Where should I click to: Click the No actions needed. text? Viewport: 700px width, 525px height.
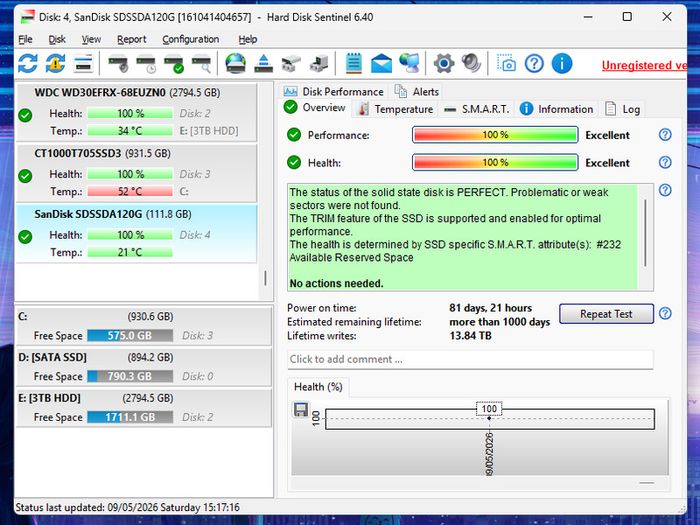(336, 283)
